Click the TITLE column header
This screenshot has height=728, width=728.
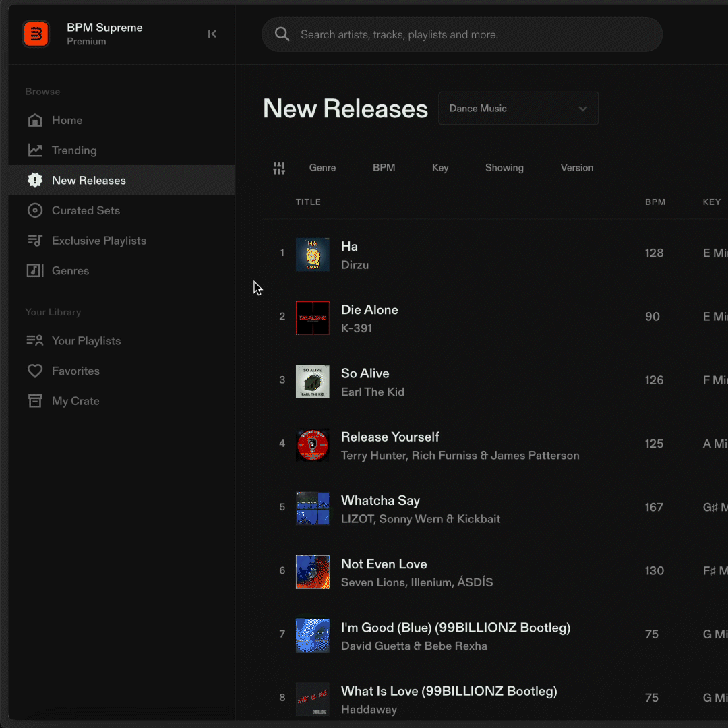click(308, 202)
